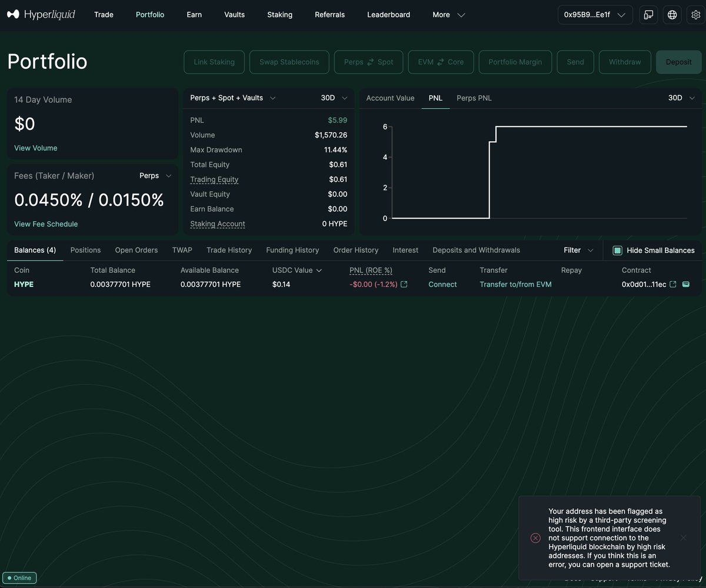Click the Withdraw button
This screenshot has width=706, height=588.
pos(625,62)
